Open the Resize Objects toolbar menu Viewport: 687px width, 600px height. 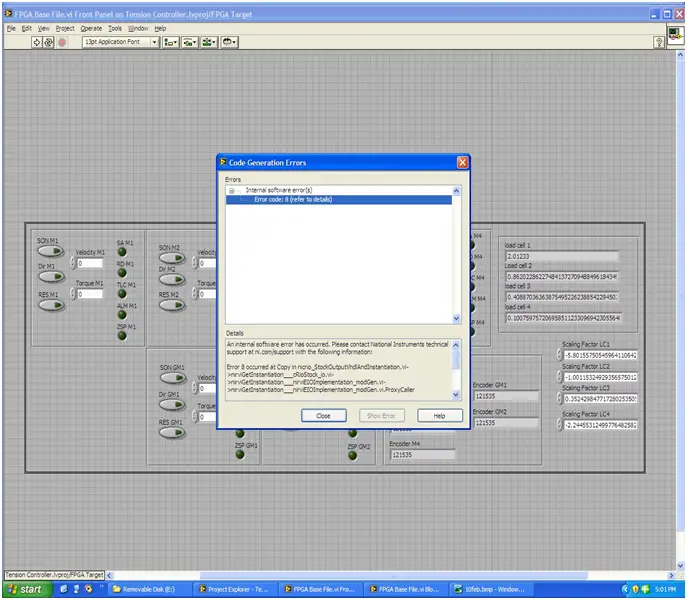coord(209,42)
